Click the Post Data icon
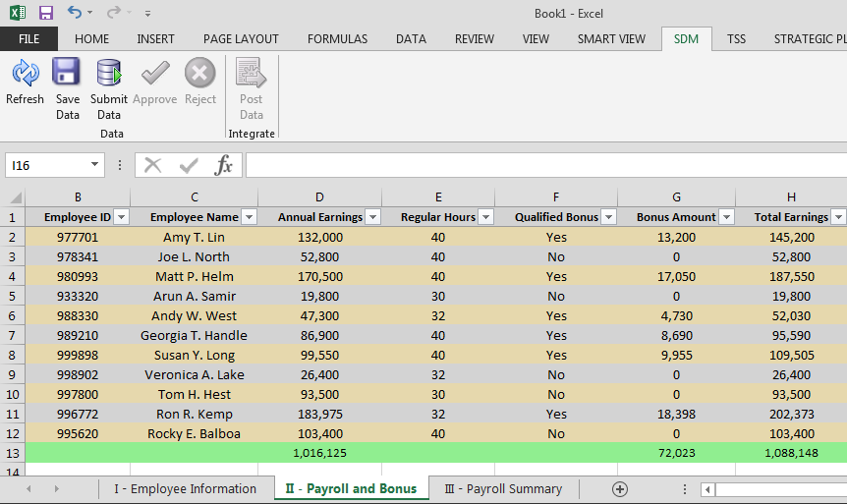Viewport: 847px width, 504px height. [252, 75]
